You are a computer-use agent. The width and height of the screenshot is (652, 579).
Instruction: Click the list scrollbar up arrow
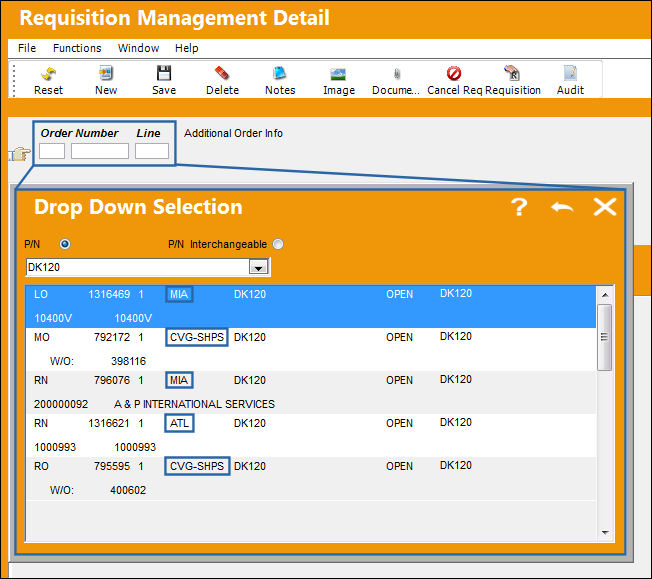[605, 295]
